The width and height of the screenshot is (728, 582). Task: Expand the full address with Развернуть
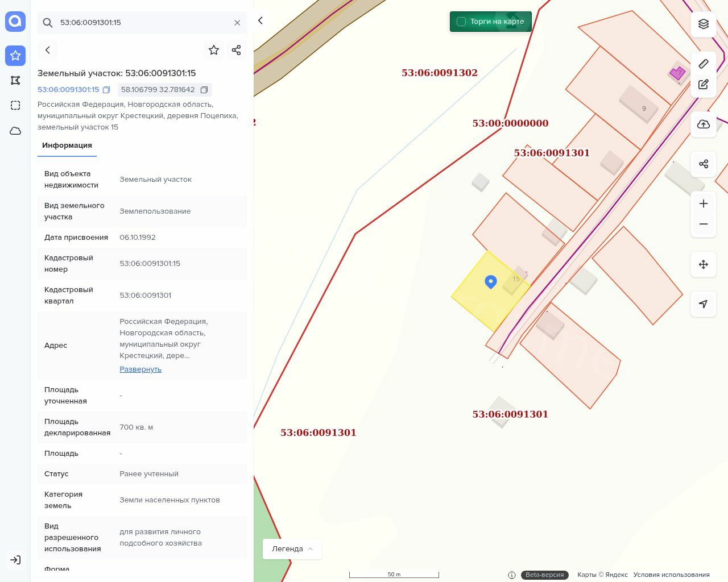[x=140, y=369]
